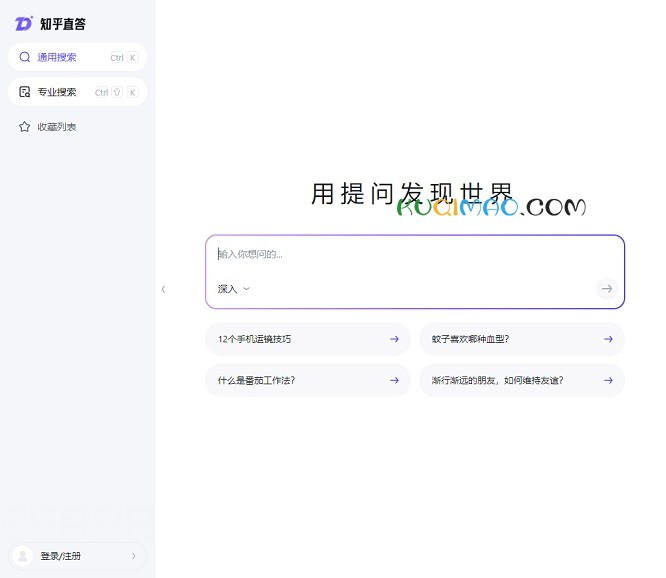Click the 知乎直答 logo icon

click(x=23, y=23)
